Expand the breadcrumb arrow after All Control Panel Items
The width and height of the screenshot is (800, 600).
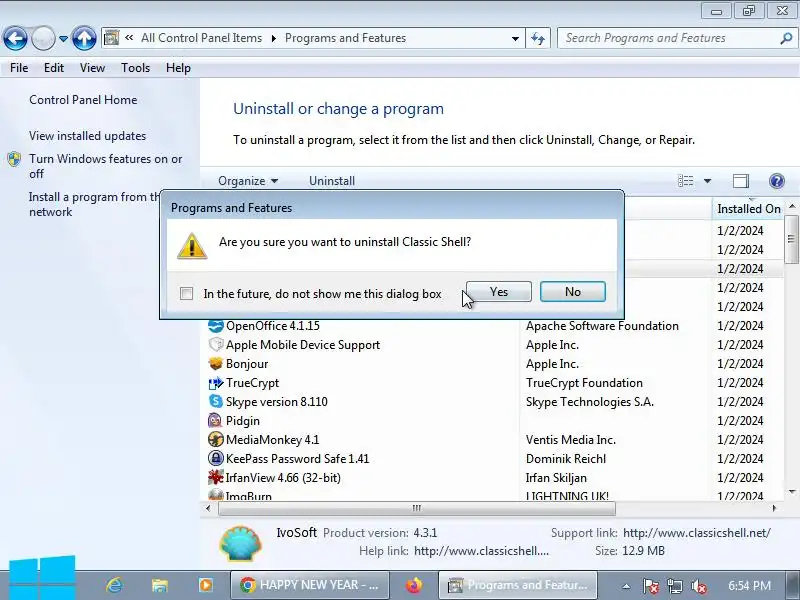[273, 38]
